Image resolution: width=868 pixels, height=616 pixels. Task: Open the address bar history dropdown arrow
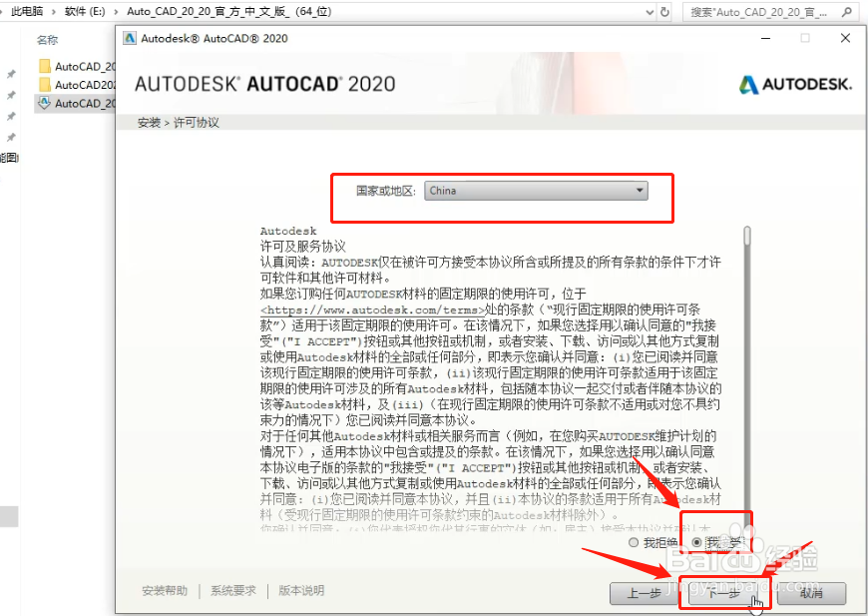click(x=650, y=12)
